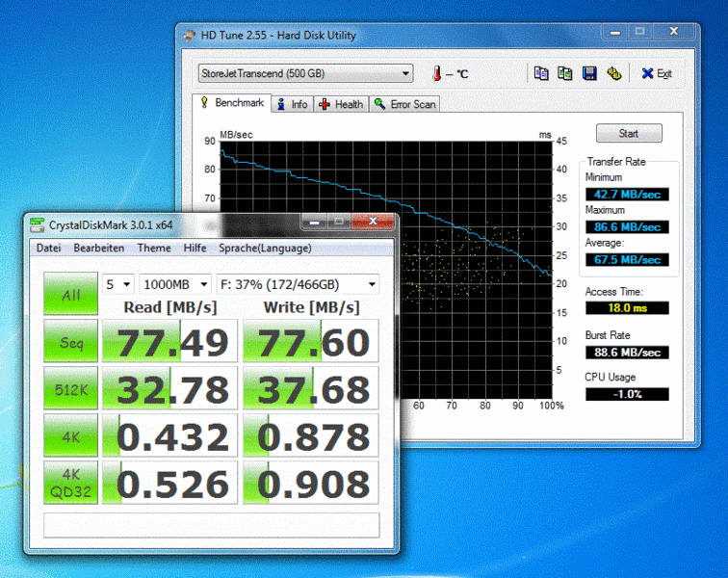The height and width of the screenshot is (578, 728).
Task: Click the 4K QD32 read value 0.526
Action: point(169,483)
